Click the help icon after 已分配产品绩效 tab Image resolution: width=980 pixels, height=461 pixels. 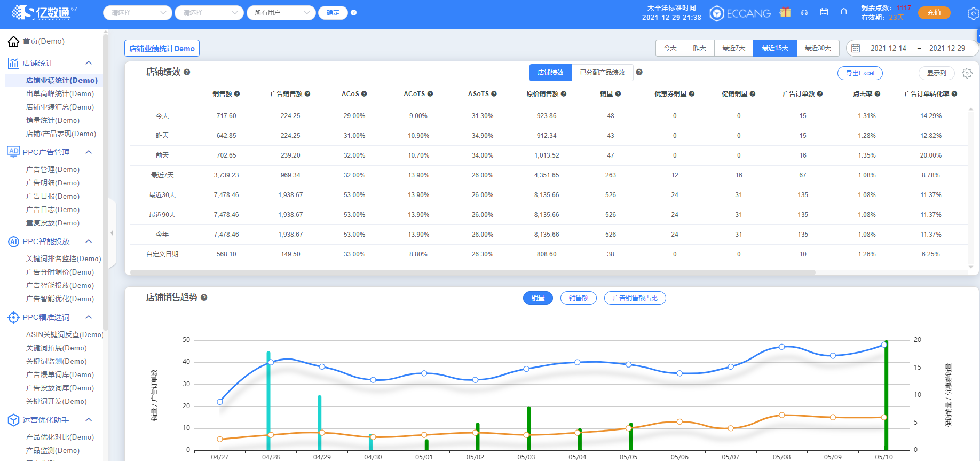(639, 72)
